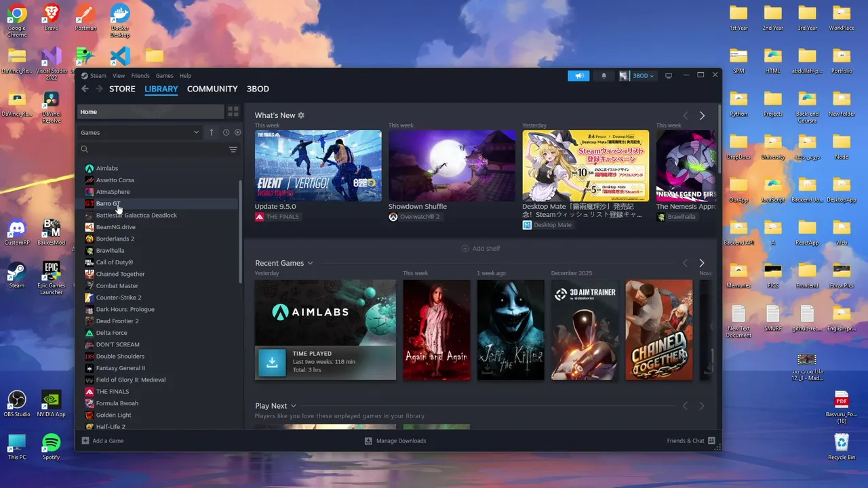Click the Aimlabs download button on the card

pos(272,362)
